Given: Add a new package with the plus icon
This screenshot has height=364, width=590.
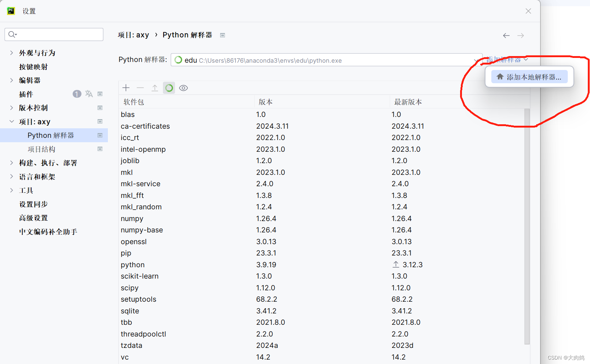Looking at the screenshot, I should coord(126,88).
